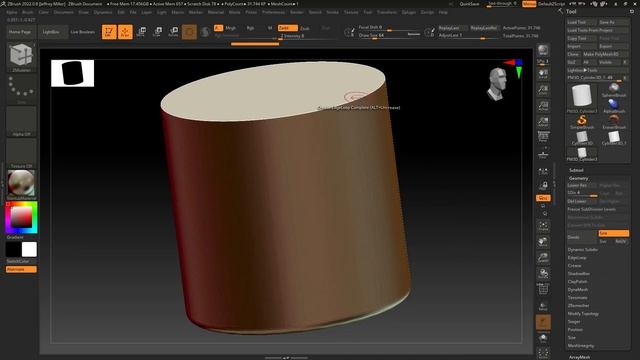Open the Preferences menu
640x360 pixels.
(x=273, y=12)
